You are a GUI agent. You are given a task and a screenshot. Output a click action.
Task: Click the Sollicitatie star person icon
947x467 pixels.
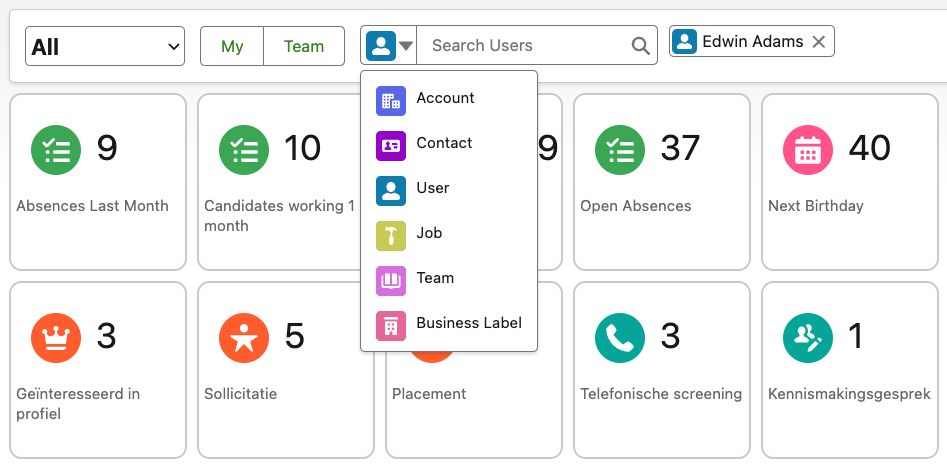point(243,338)
